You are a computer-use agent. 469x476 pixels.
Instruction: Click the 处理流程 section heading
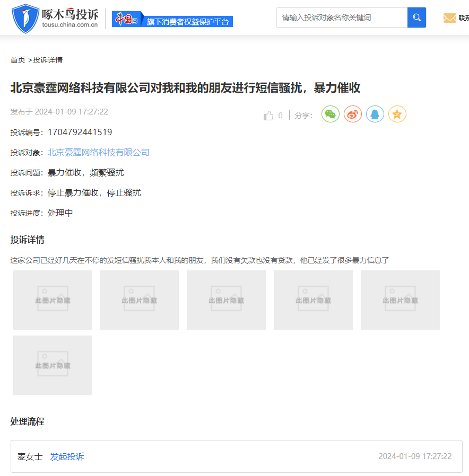point(28,421)
